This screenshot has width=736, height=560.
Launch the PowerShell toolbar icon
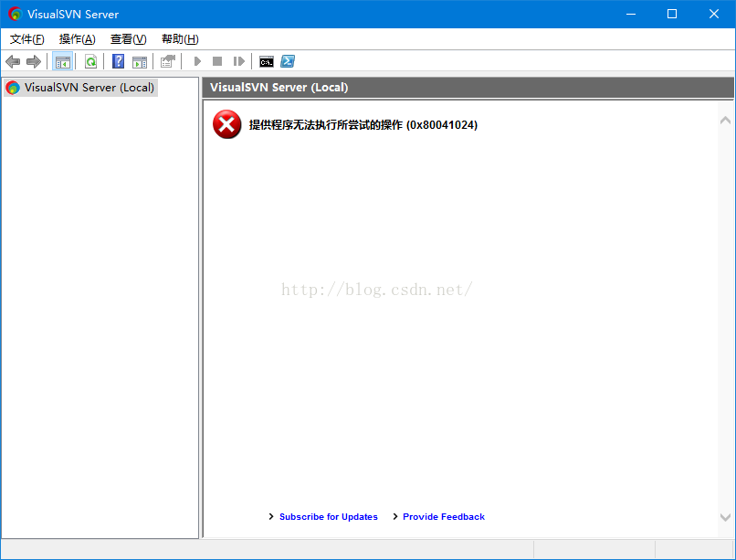pos(288,61)
